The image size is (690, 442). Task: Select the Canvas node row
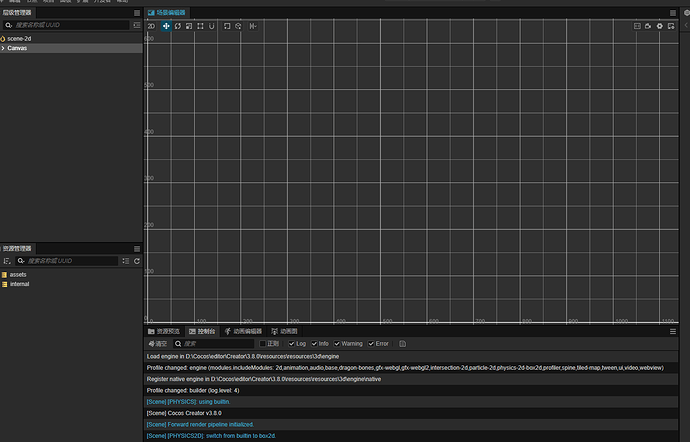tap(71, 48)
